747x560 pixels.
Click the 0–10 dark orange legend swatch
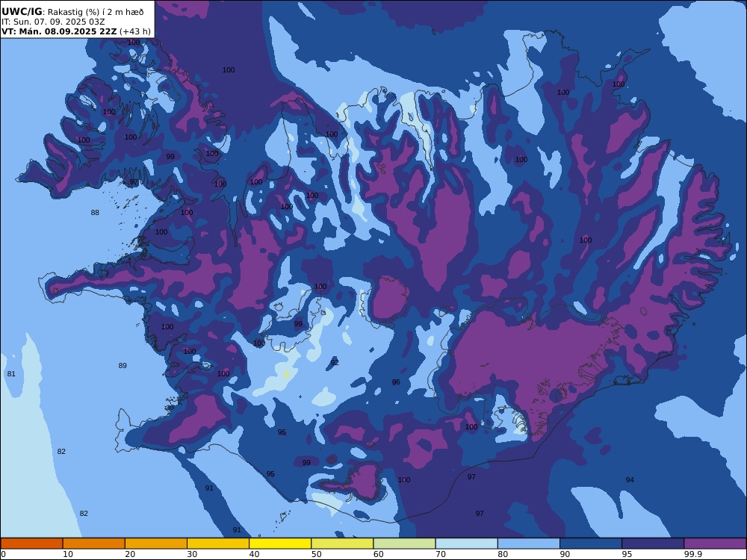[31, 544]
